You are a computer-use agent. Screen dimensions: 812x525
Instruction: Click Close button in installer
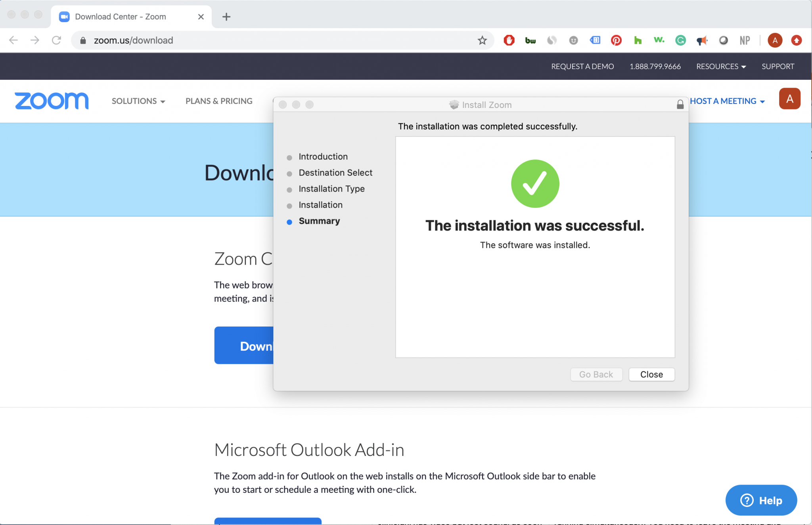click(651, 375)
